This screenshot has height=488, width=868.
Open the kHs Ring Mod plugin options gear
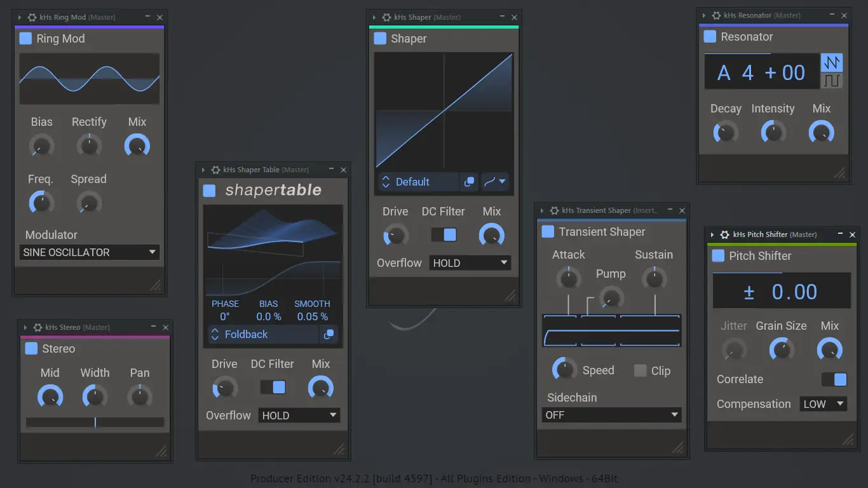(32, 17)
